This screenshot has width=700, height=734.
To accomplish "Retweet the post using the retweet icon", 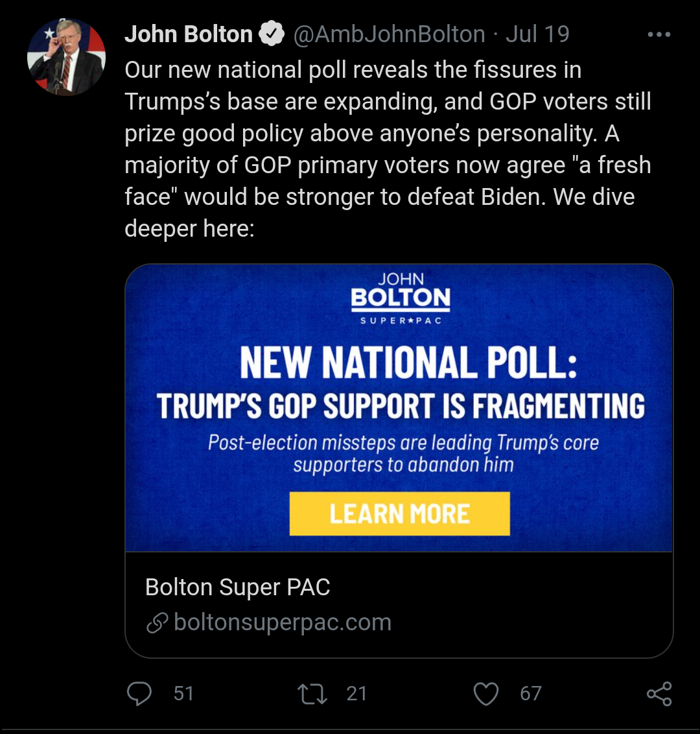I will (312, 694).
